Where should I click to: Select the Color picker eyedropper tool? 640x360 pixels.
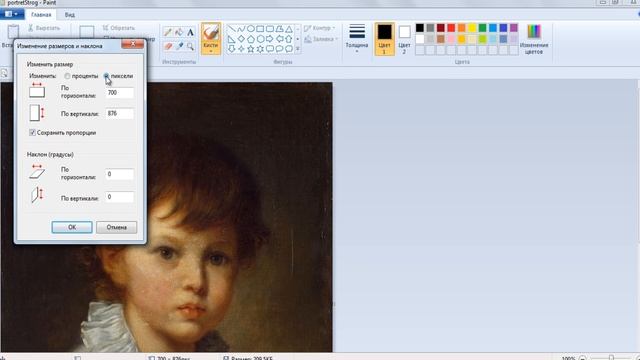[179, 46]
